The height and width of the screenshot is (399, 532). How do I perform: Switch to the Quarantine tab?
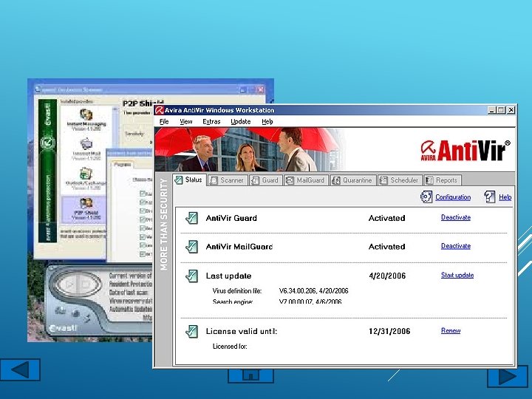(353, 180)
